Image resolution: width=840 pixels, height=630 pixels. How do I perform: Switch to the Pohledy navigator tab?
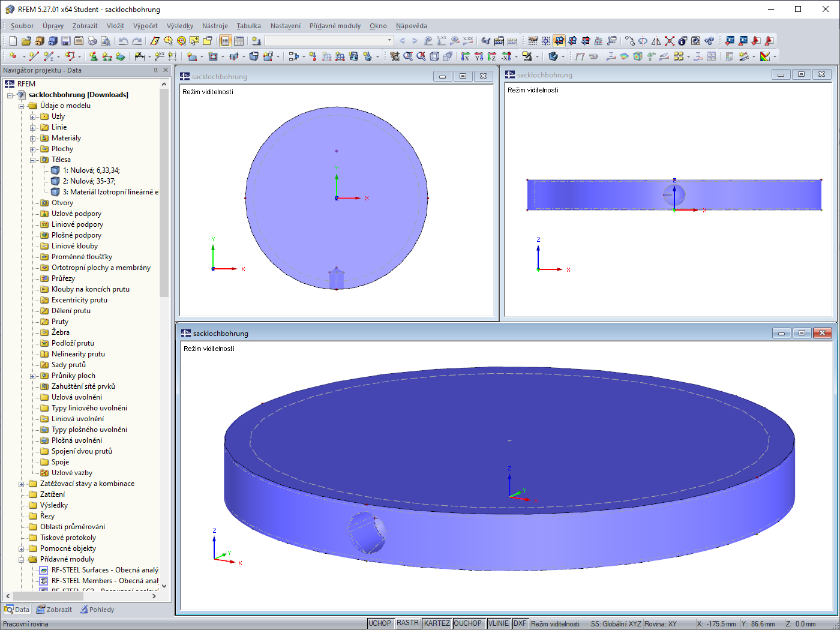point(96,610)
